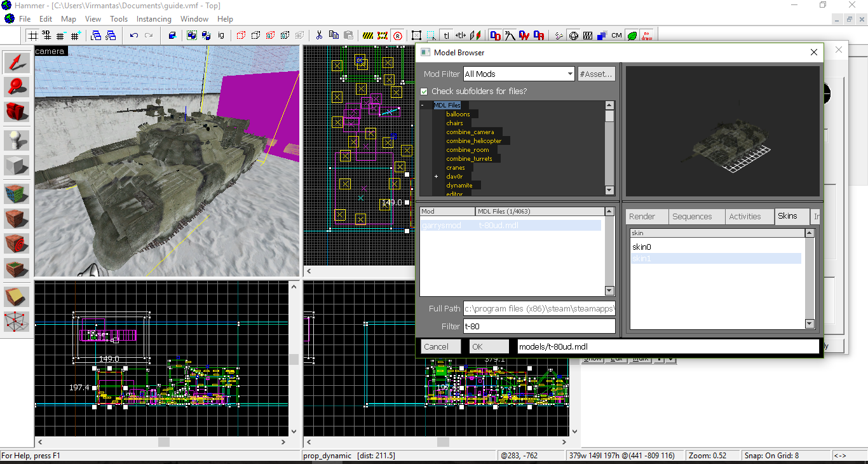
Task: Select the Camera tool
Action: point(17,111)
